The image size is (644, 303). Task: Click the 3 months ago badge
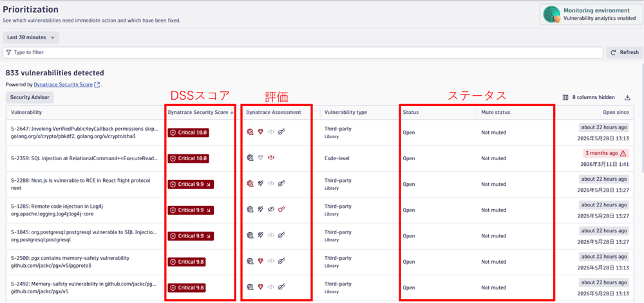coord(606,153)
